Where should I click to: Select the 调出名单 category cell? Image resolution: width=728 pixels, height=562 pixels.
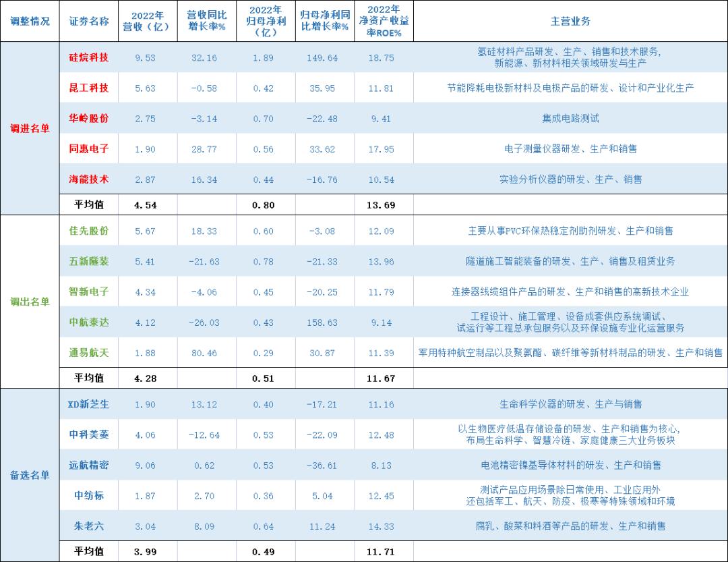coord(30,302)
